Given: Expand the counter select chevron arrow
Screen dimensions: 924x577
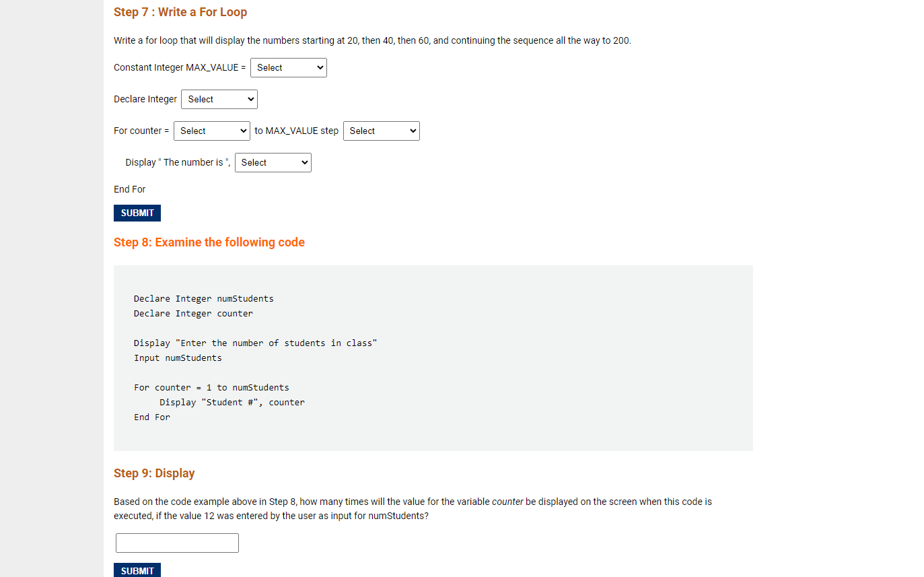Looking at the screenshot, I should point(242,131).
